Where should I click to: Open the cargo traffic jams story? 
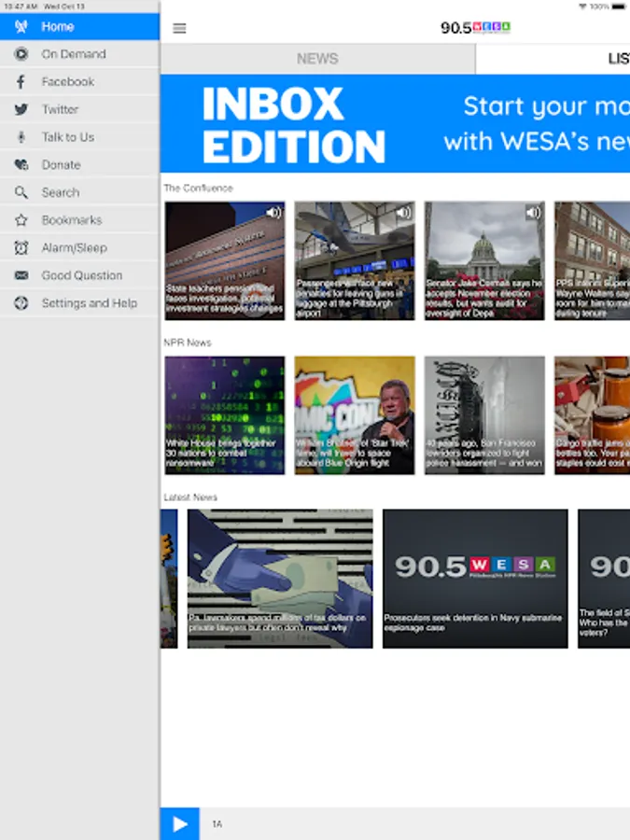593,415
